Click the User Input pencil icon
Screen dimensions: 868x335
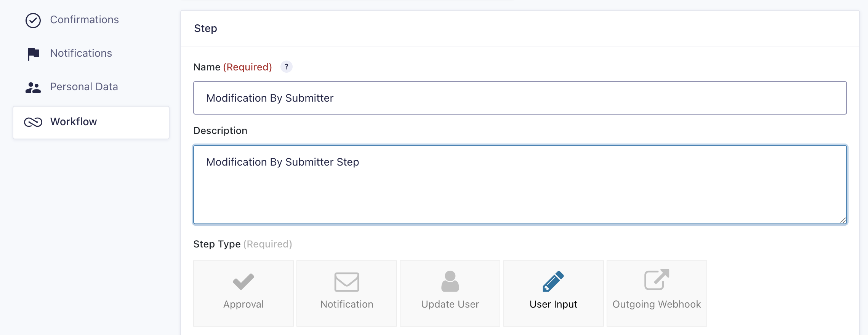(553, 281)
